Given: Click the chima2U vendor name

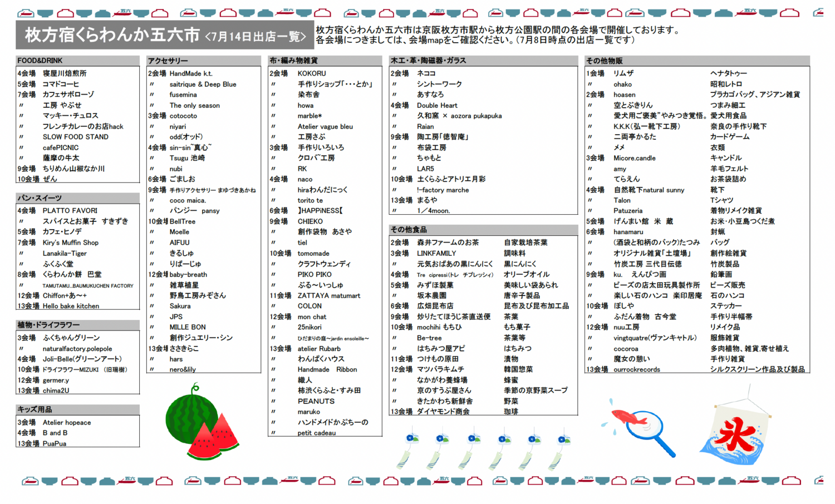Looking at the screenshot, I should [x=56, y=391].
